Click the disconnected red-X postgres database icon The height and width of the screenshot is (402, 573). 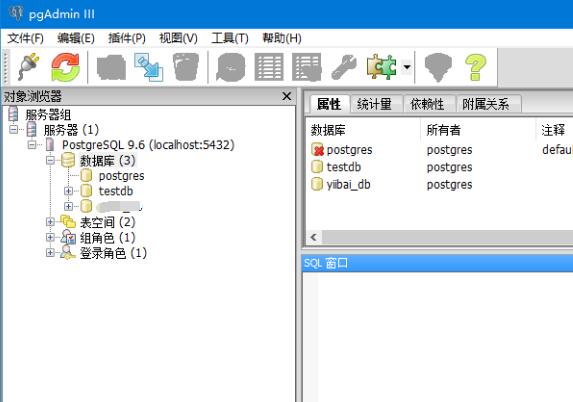(317, 149)
